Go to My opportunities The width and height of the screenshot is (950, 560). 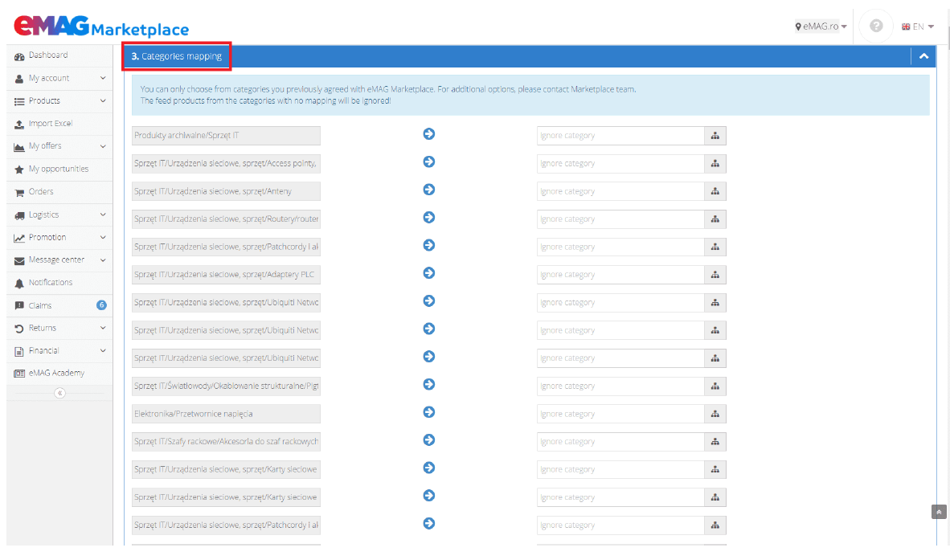[x=59, y=169]
